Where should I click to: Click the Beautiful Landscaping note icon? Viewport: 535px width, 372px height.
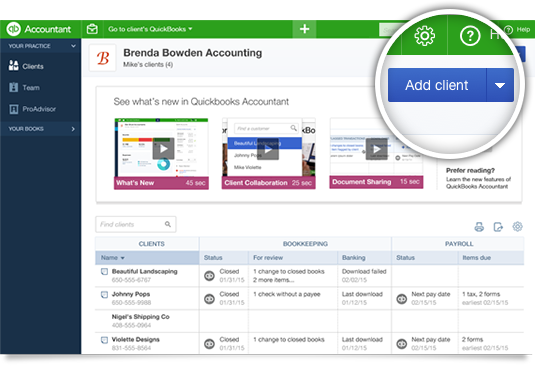(x=104, y=272)
